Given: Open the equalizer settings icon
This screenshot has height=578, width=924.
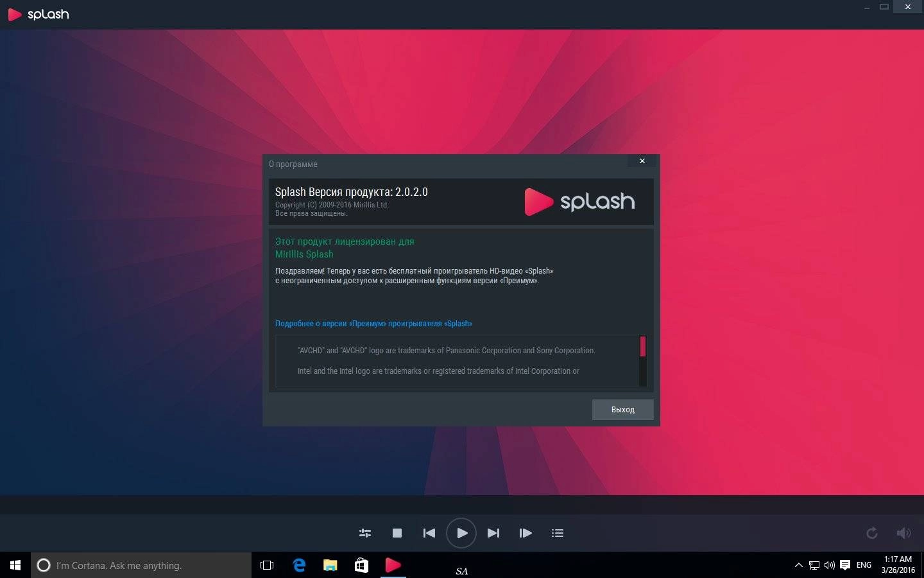Looking at the screenshot, I should pyautogui.click(x=365, y=533).
